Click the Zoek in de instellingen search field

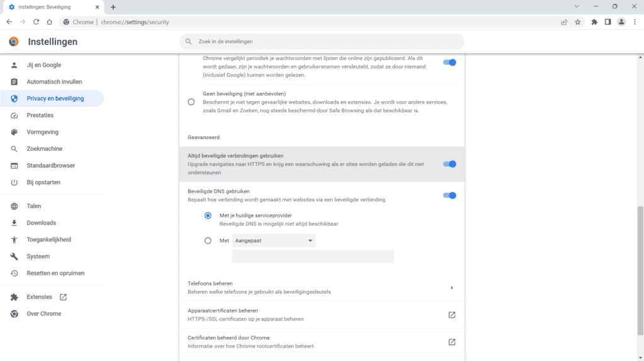[x=322, y=41]
